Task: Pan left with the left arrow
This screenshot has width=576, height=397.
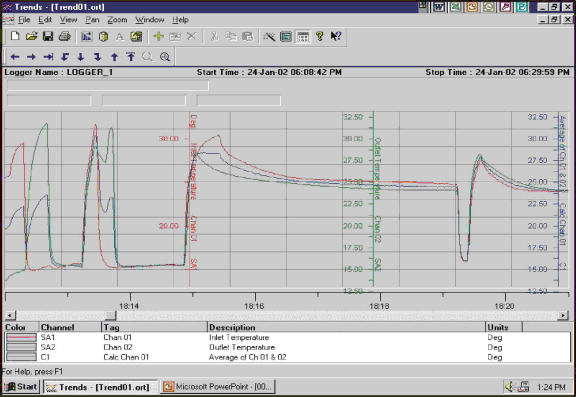Action: tap(15, 57)
